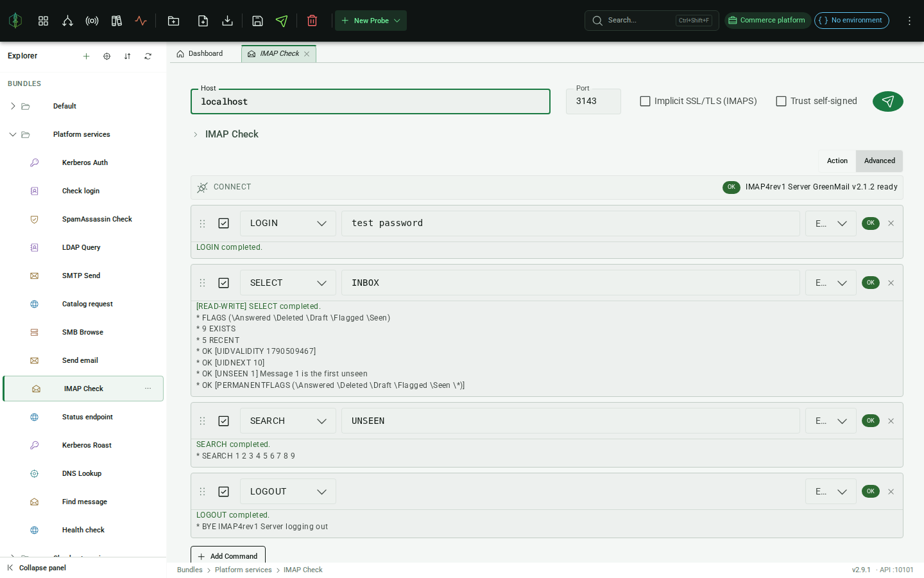Save the probe with the floppy icon

257,21
